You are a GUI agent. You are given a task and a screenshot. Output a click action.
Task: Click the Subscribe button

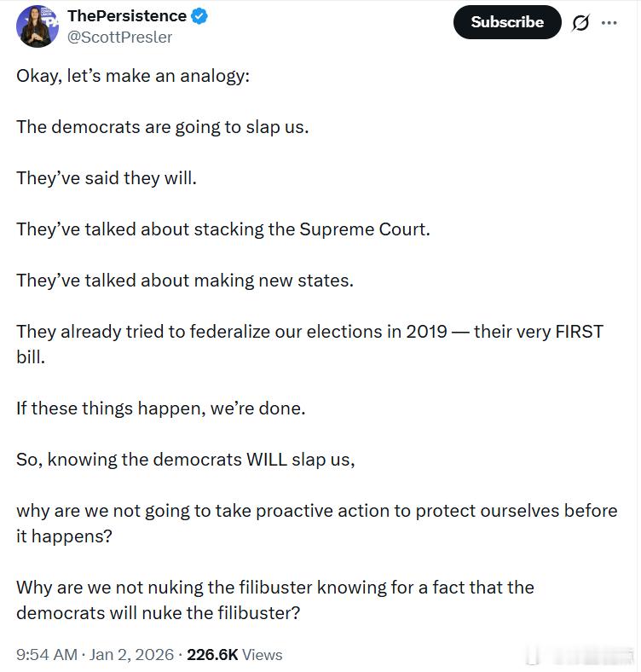[x=507, y=22]
